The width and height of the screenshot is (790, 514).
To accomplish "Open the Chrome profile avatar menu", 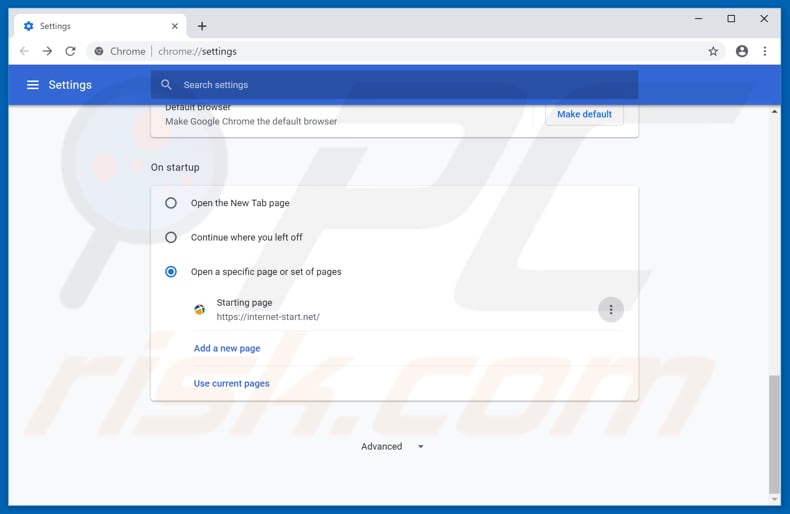I will pyautogui.click(x=742, y=51).
